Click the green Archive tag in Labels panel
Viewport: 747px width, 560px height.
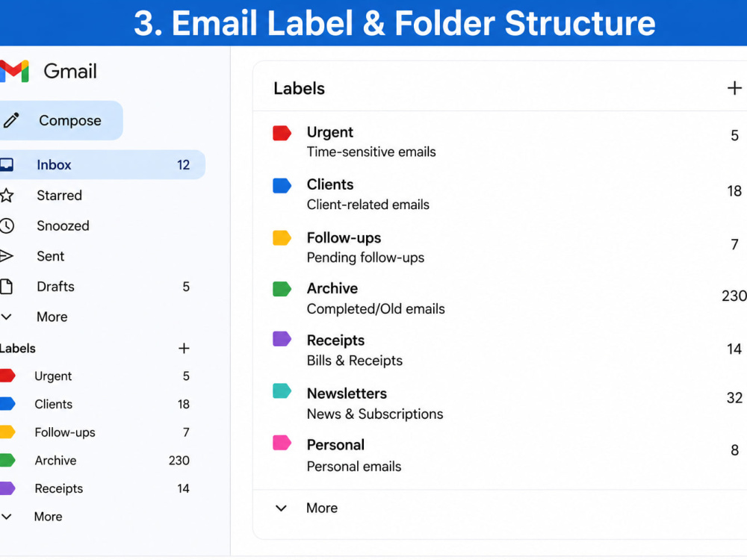[282, 289]
